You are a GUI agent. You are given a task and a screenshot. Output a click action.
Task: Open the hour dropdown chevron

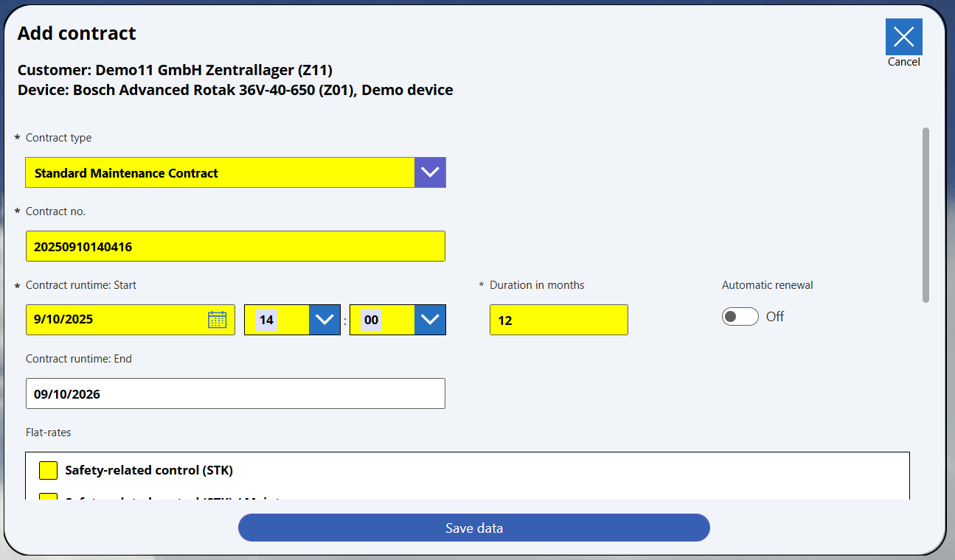click(x=324, y=320)
